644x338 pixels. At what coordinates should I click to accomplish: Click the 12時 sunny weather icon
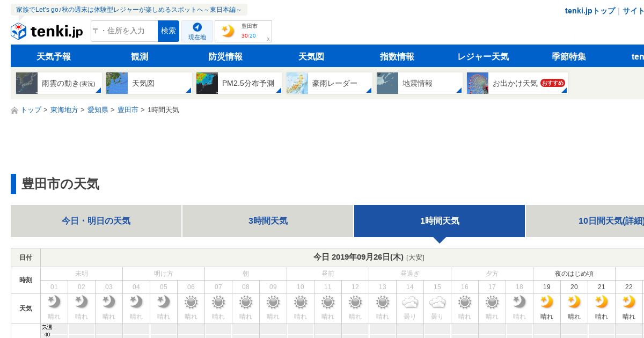point(355,302)
